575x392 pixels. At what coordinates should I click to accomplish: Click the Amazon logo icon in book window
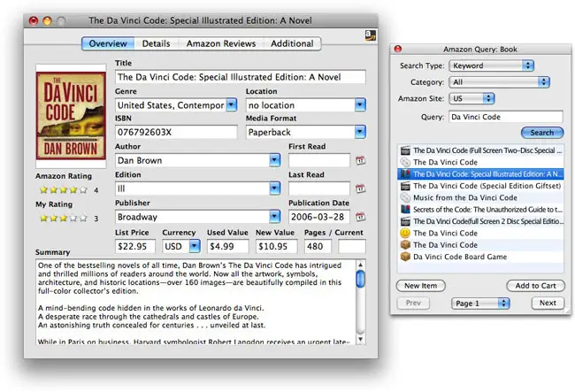point(371,35)
